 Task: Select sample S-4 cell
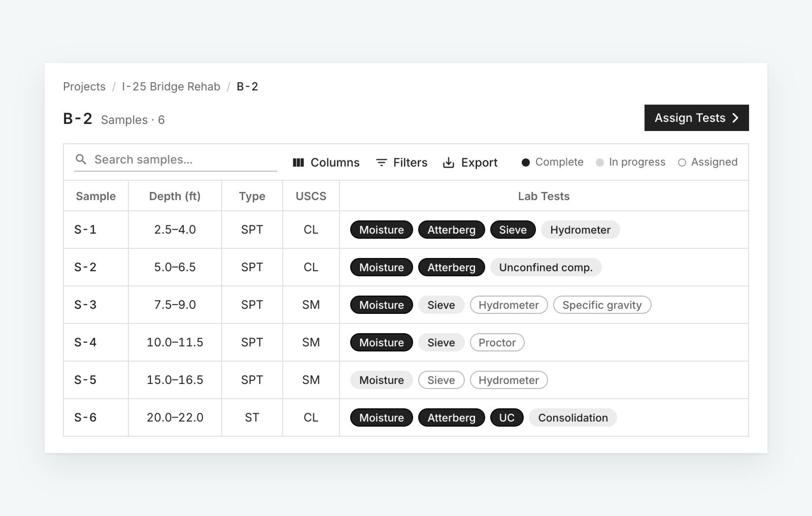(96, 342)
